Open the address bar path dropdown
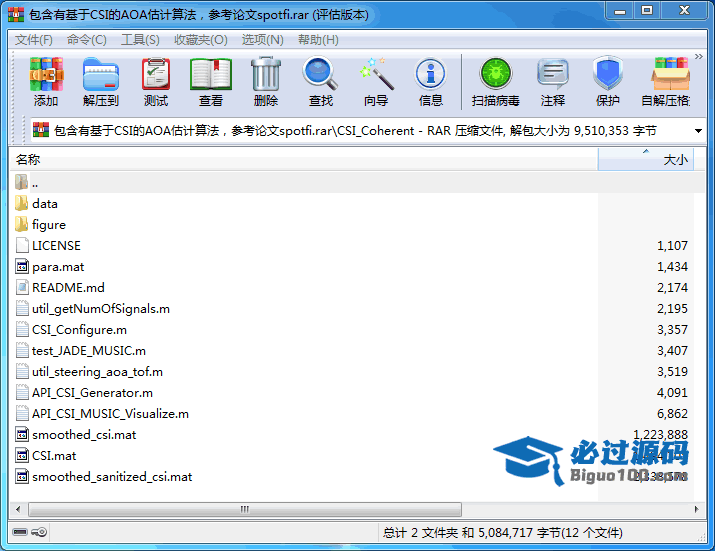The height and width of the screenshot is (551, 715). click(x=698, y=131)
